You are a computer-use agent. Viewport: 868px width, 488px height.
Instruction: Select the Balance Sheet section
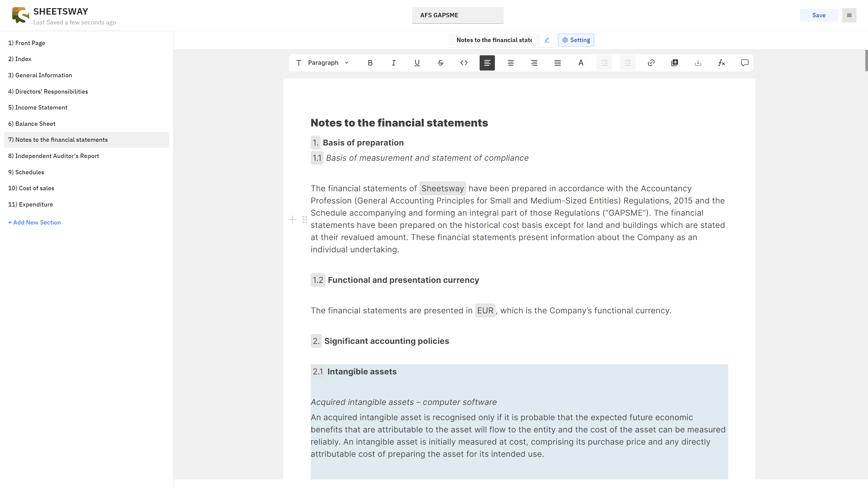point(35,123)
